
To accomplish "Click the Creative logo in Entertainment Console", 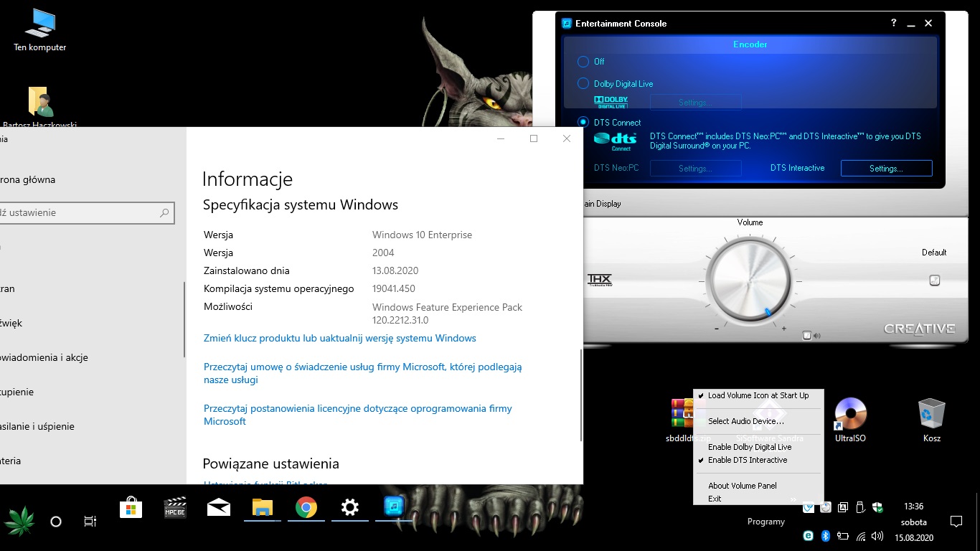I will (919, 329).
